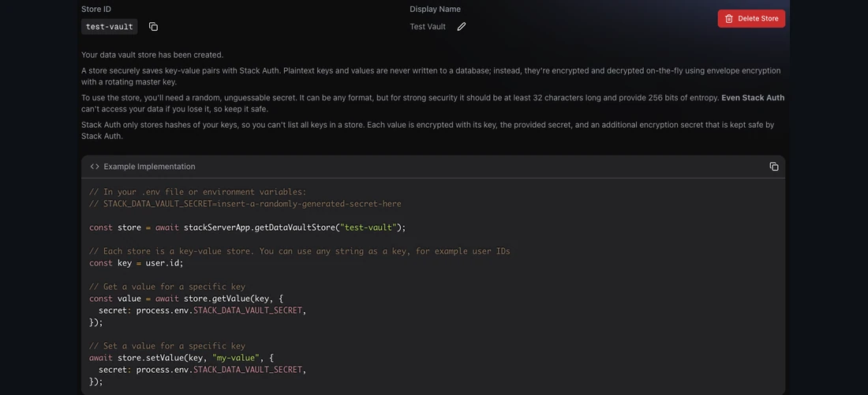Click the code brackets icon beside Example Implementation
Image resolution: width=868 pixels, height=395 pixels.
95,167
